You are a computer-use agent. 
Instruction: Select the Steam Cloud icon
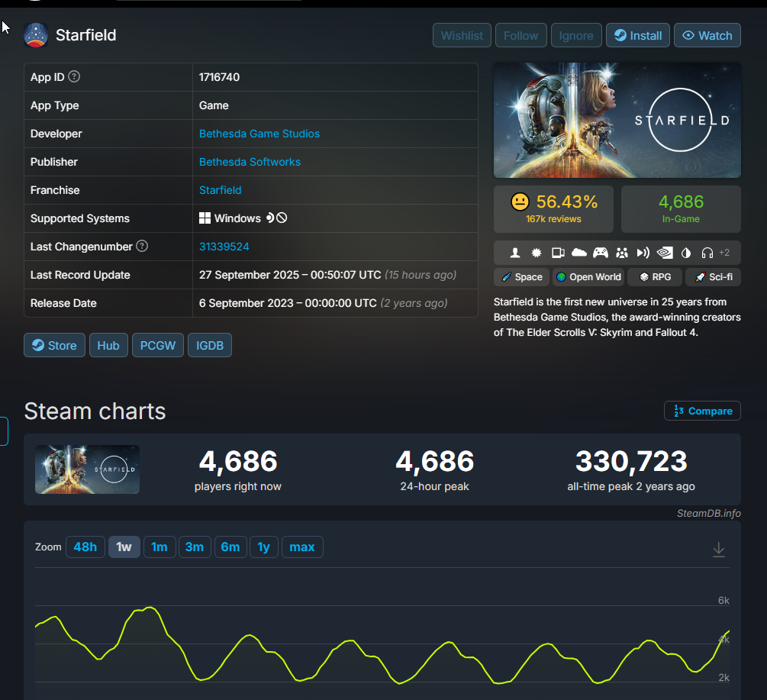click(x=579, y=253)
